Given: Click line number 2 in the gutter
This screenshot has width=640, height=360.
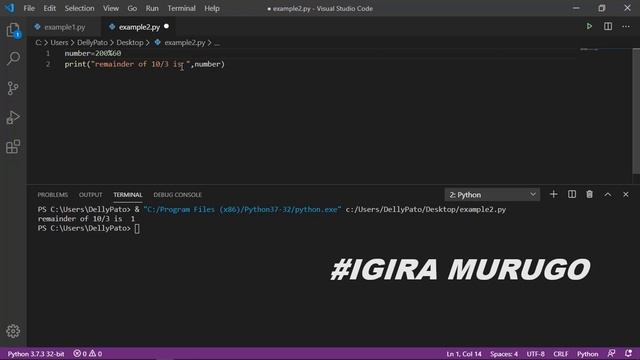Looking at the screenshot, I should [x=48, y=64].
